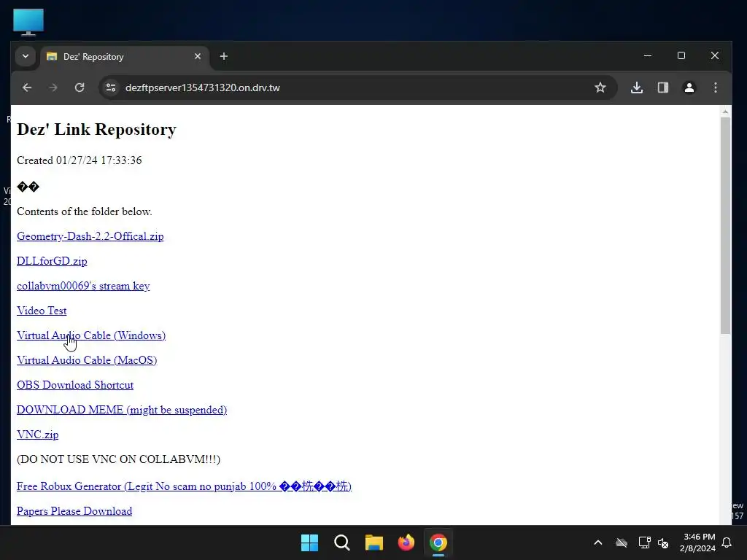747x560 pixels.
Task: Click the OneDrive cloud tray icon
Action: [x=622, y=542]
